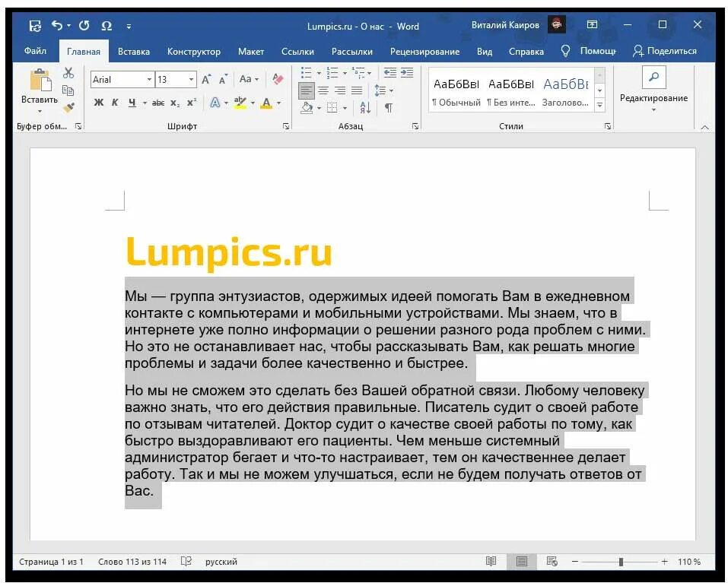Switch to Read Mode view
The width and height of the screenshot is (728, 583).
pos(491,561)
